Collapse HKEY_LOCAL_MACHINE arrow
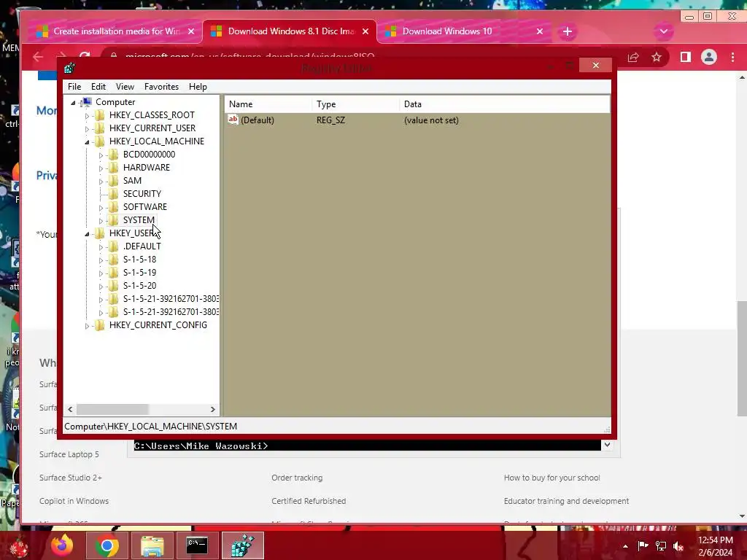 [x=88, y=142]
